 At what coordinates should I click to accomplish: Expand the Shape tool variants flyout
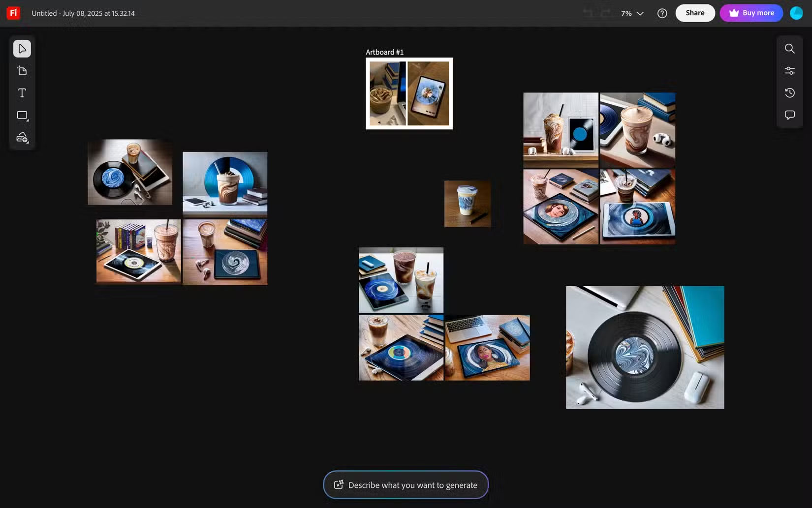click(x=28, y=120)
